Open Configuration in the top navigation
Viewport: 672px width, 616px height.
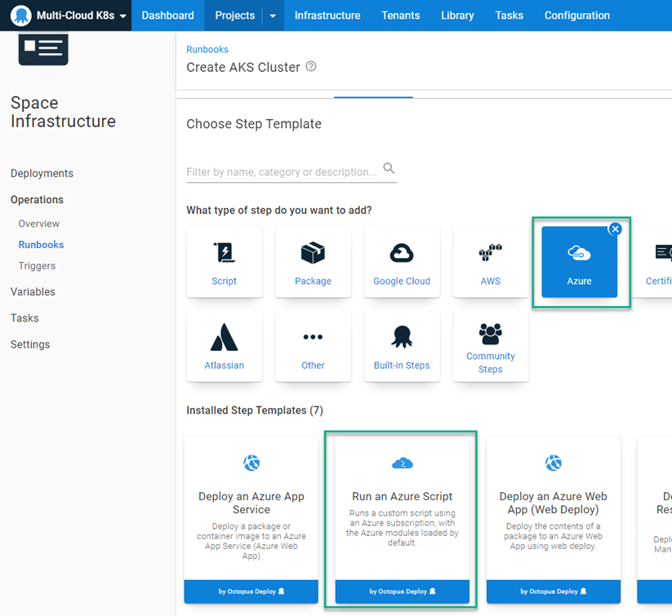click(x=576, y=16)
